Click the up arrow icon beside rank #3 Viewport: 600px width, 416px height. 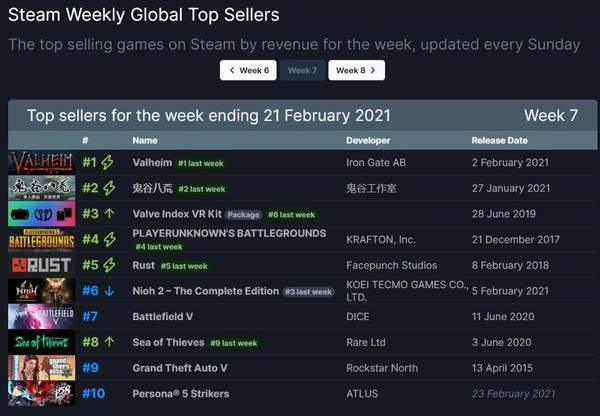(108, 214)
